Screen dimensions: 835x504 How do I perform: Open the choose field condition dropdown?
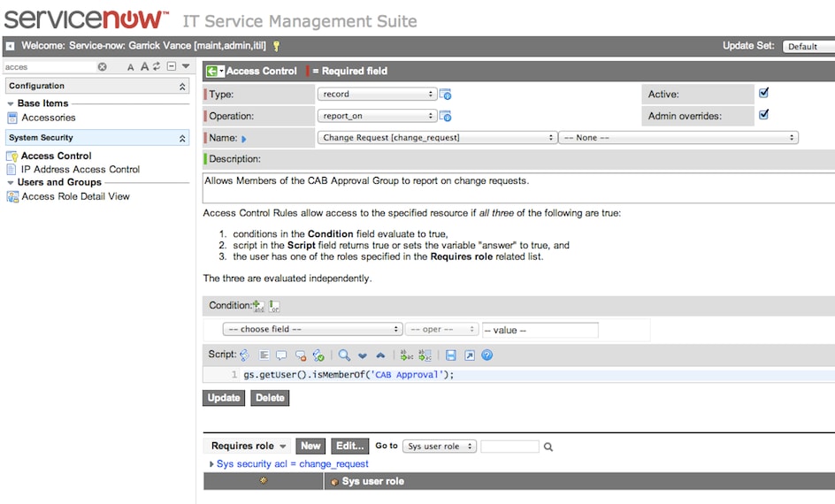(312, 330)
